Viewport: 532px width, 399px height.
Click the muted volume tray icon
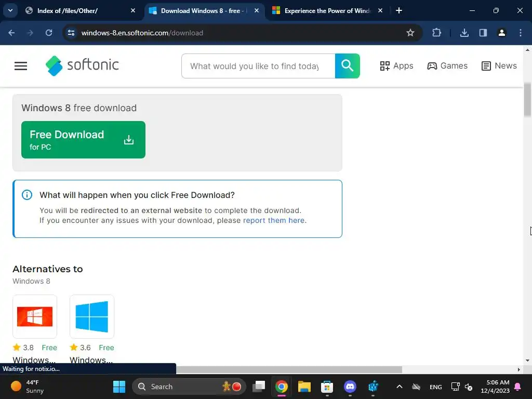[x=469, y=387]
